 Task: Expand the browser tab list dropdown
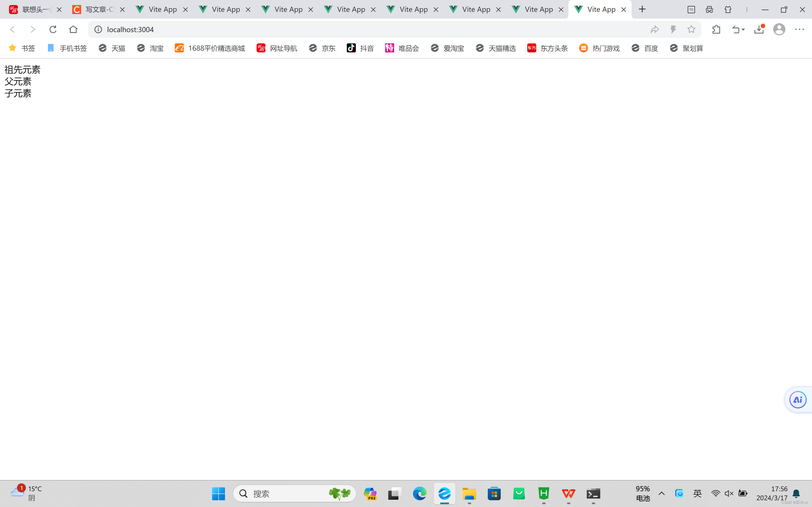click(691, 9)
